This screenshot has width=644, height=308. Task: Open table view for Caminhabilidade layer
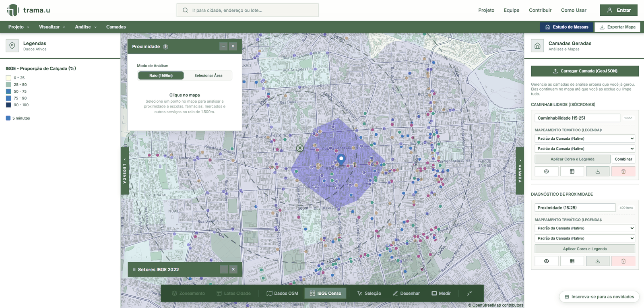(x=572, y=172)
